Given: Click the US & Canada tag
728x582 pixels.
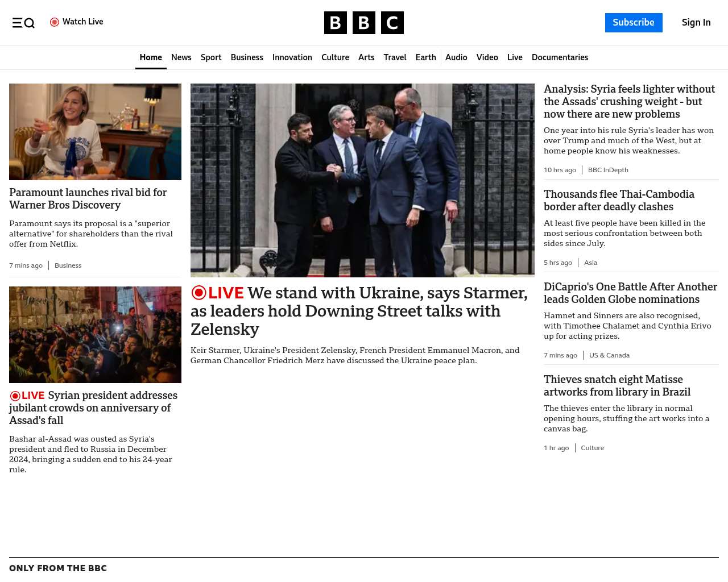Looking at the screenshot, I should click(x=609, y=355).
